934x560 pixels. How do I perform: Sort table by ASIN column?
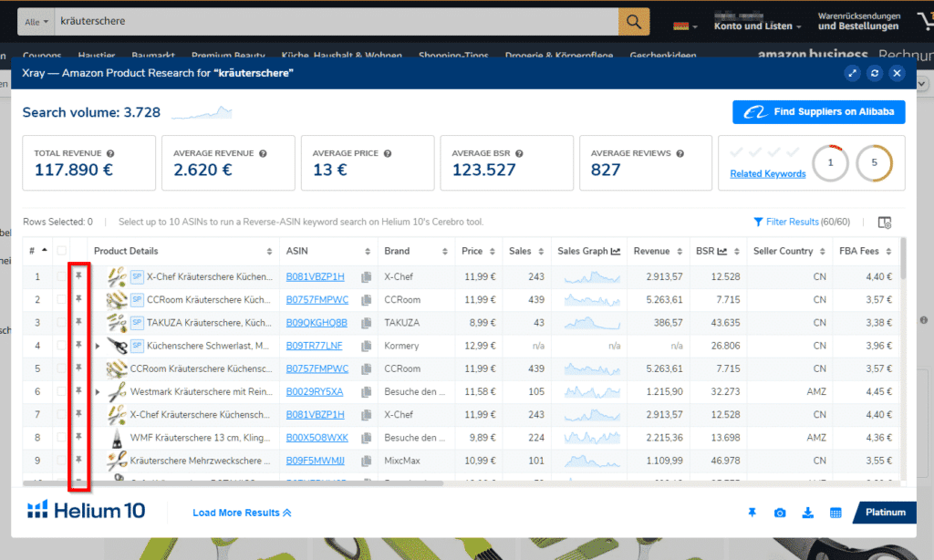tap(368, 252)
